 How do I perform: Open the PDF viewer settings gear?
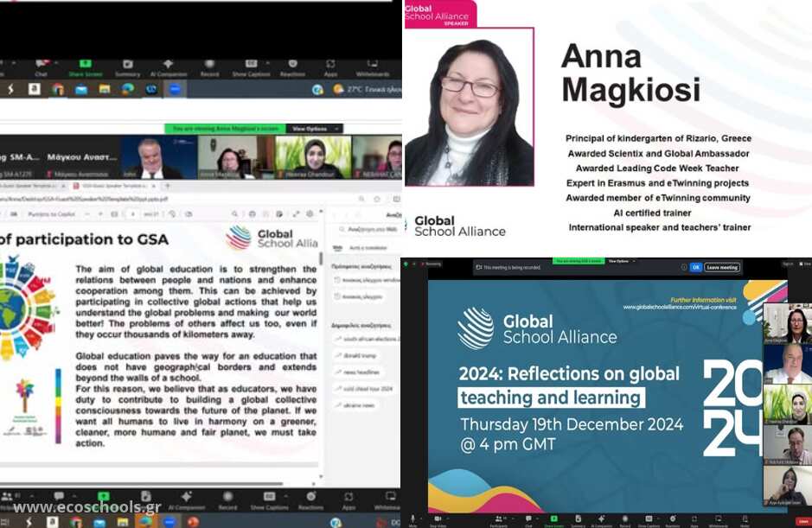310,213
